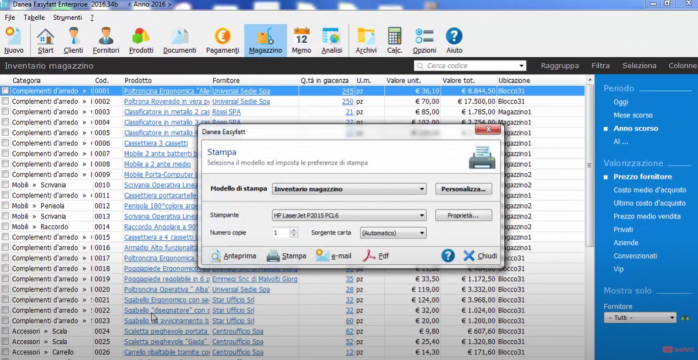Open the Fornitori toolbar icon

click(106, 40)
